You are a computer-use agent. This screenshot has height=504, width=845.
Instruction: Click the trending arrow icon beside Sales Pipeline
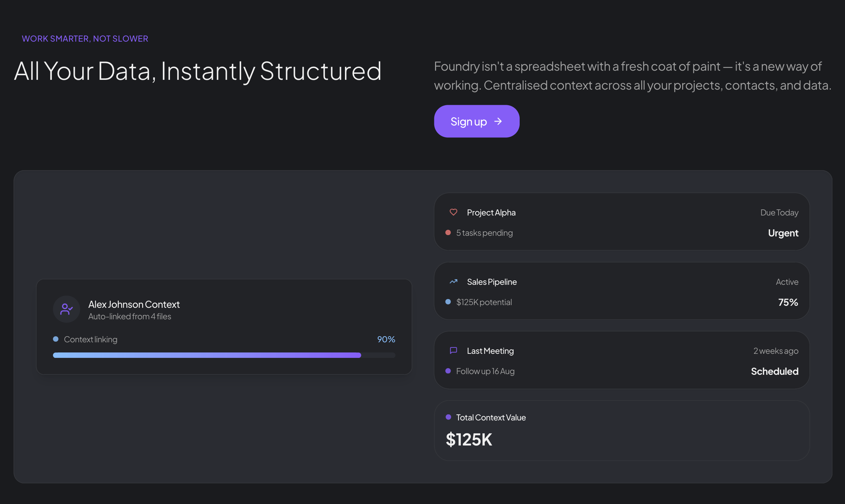[453, 281]
